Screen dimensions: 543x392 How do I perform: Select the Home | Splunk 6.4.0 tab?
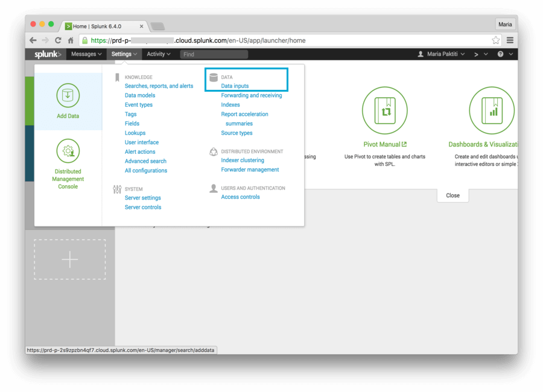(104, 27)
